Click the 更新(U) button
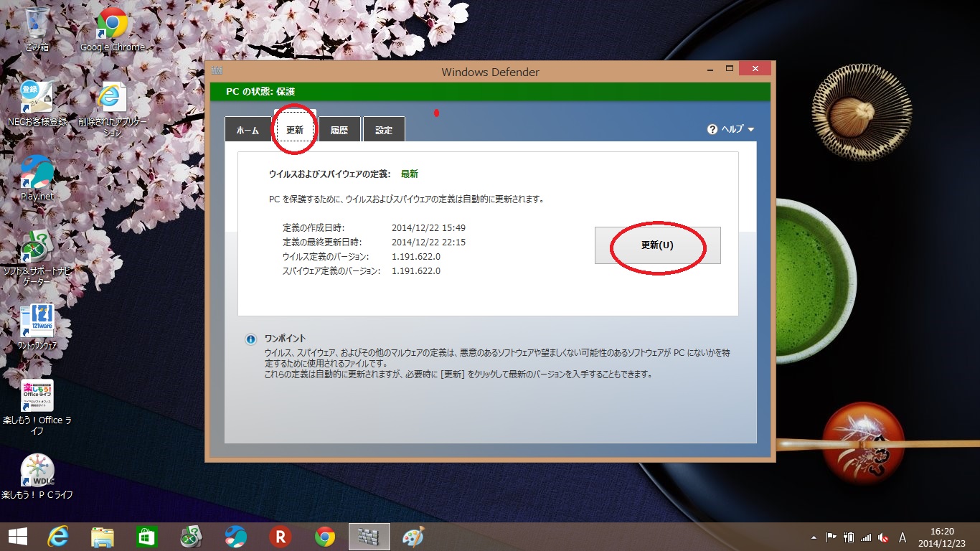 (657, 245)
